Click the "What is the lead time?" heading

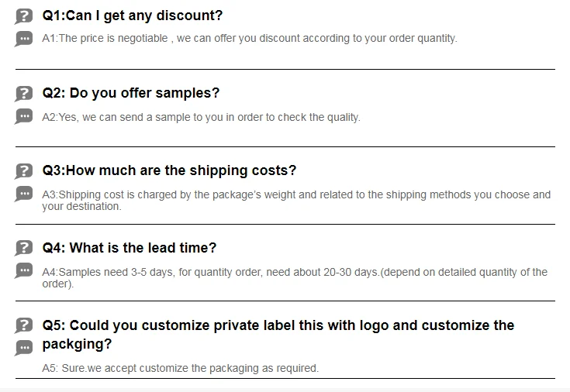coord(129,248)
